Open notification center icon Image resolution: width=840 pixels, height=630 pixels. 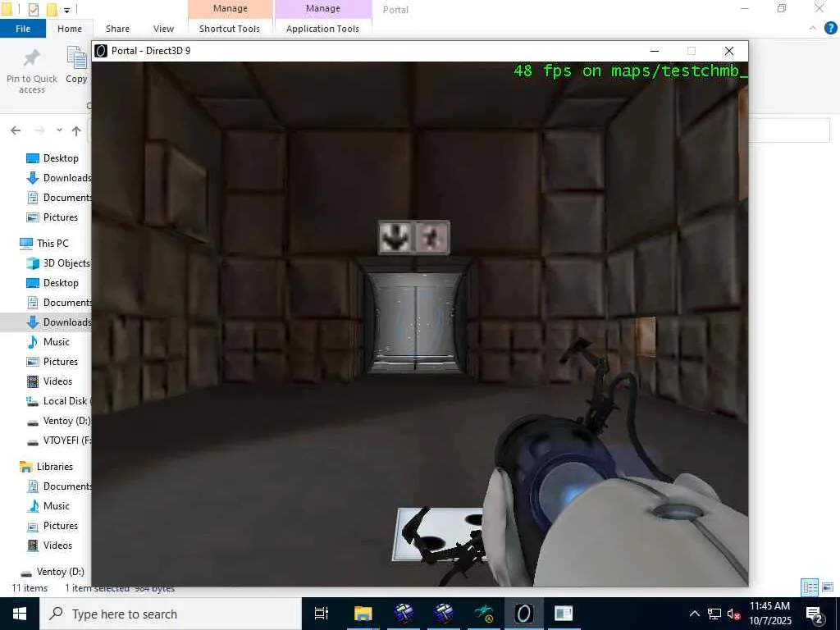pos(815,614)
